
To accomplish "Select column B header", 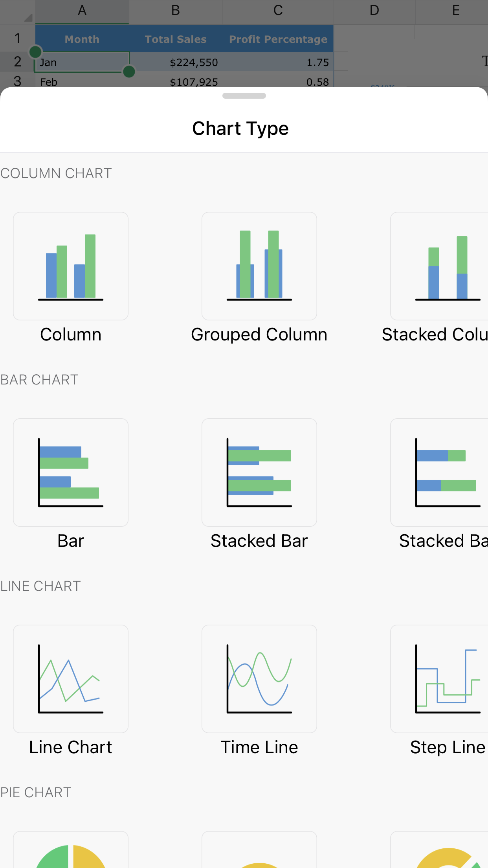I will 176,11.
